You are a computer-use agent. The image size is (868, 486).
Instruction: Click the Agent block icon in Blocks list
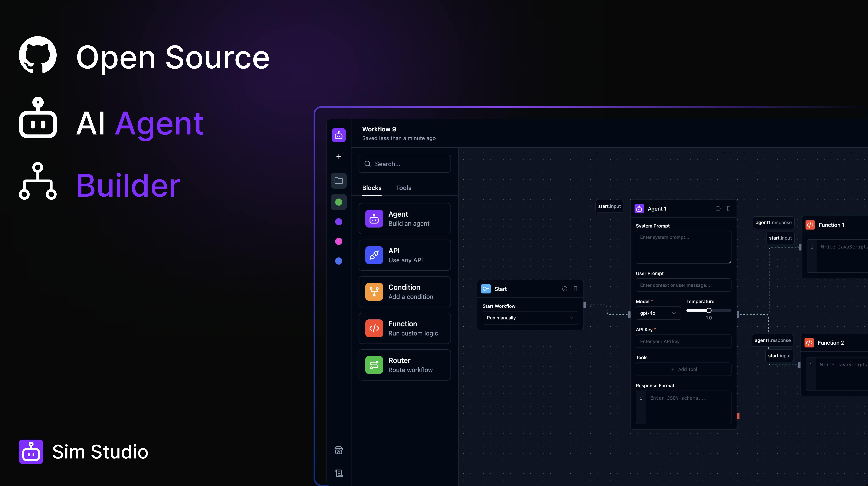[x=374, y=219]
